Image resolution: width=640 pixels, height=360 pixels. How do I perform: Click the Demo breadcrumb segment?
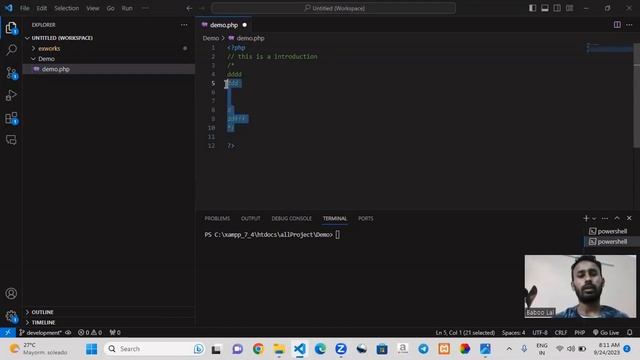coord(211,38)
